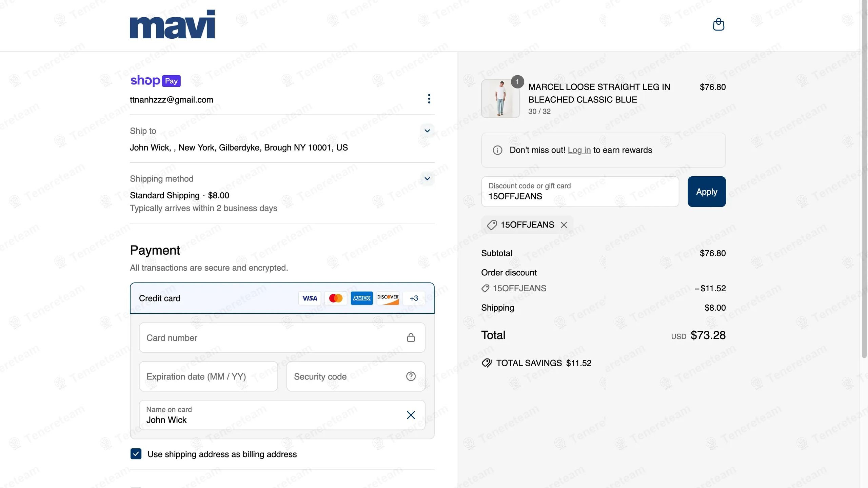Screen dimensions: 868x488
Task: Click the Log in link
Action: point(579,150)
